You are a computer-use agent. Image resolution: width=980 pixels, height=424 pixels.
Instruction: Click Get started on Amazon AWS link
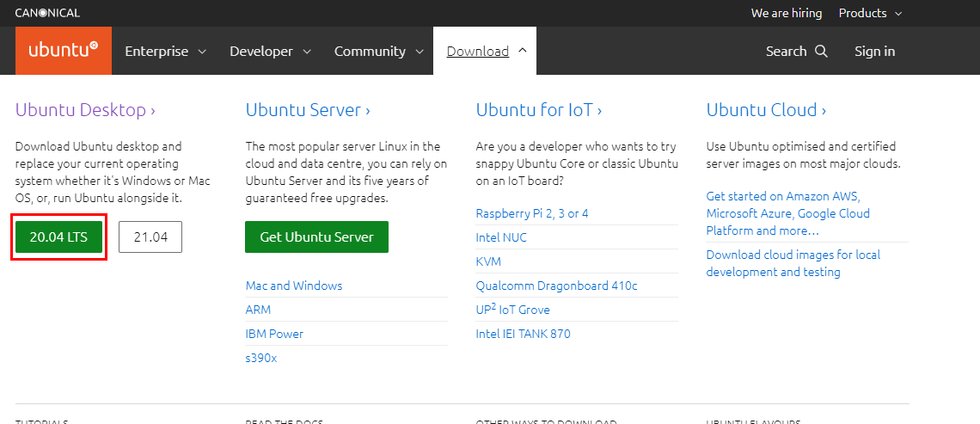[787, 213]
